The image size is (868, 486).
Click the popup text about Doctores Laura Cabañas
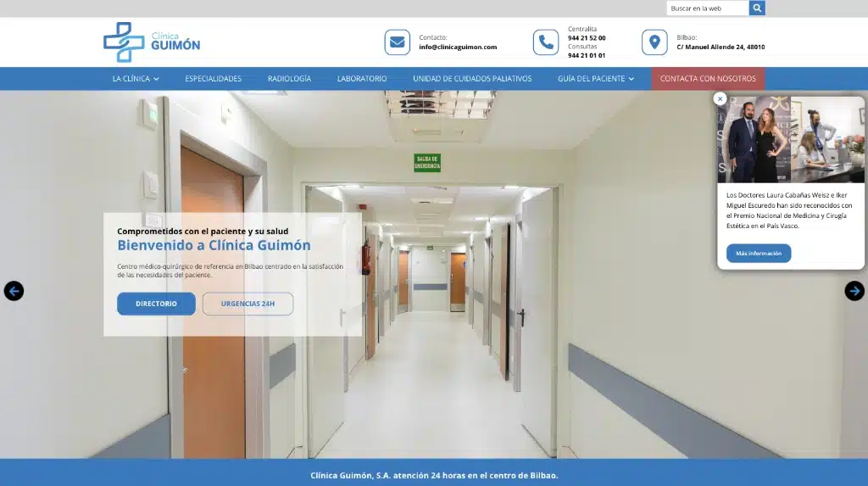click(789, 210)
